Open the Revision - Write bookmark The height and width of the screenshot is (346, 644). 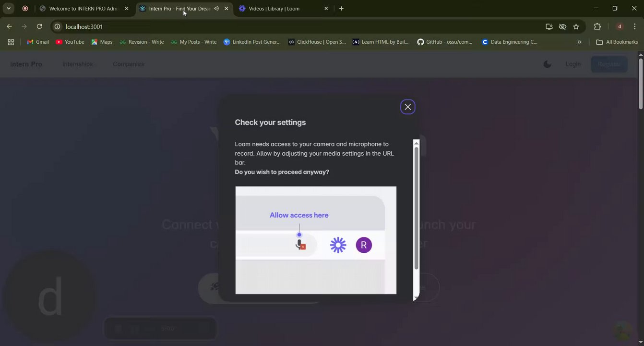coord(142,42)
